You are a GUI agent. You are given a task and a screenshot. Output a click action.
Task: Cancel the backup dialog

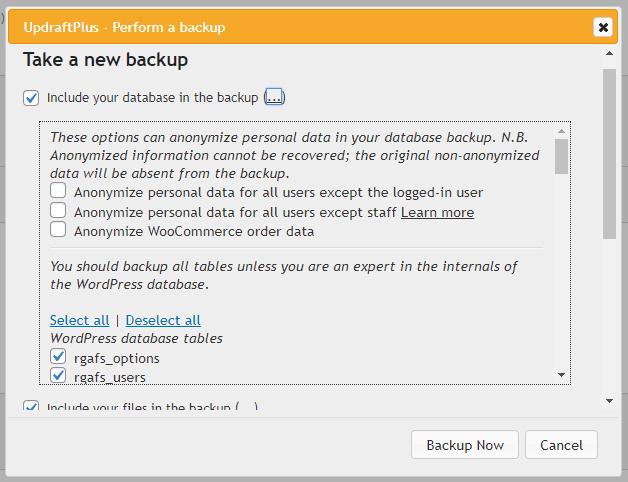(561, 445)
